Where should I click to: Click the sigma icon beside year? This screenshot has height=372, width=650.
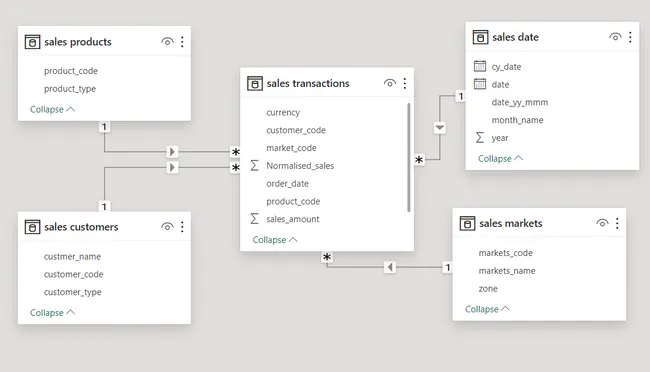tap(480, 138)
